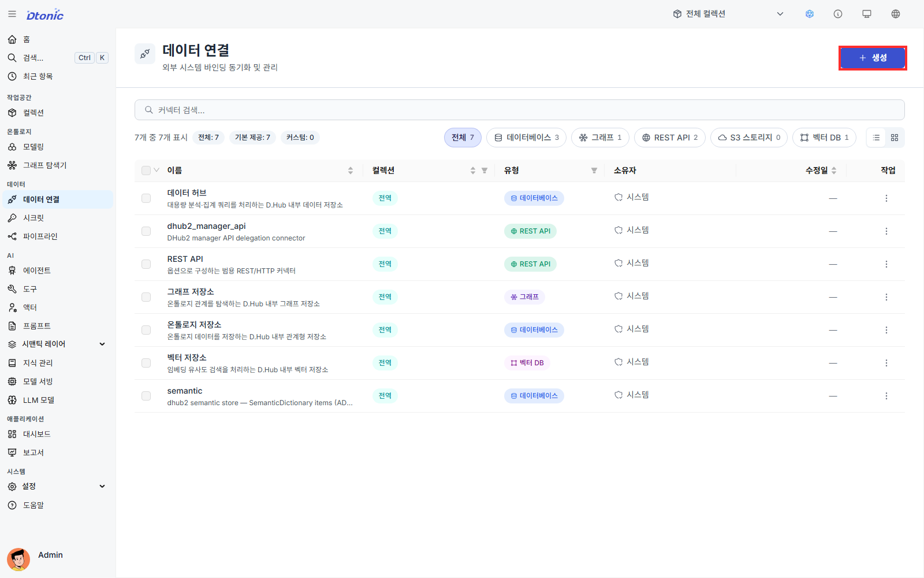Open row actions menu for REST API row
This screenshot has width=924, height=578.
pos(886,264)
